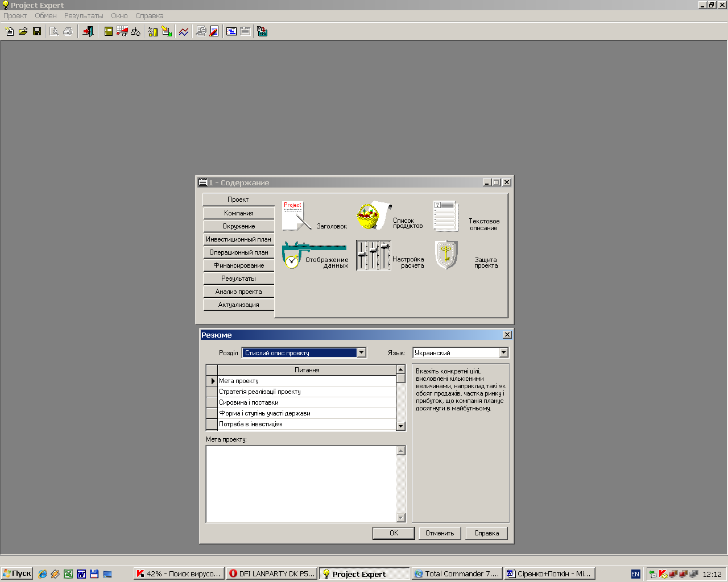
Task: Open the Список продуктов module
Action: coord(390,217)
